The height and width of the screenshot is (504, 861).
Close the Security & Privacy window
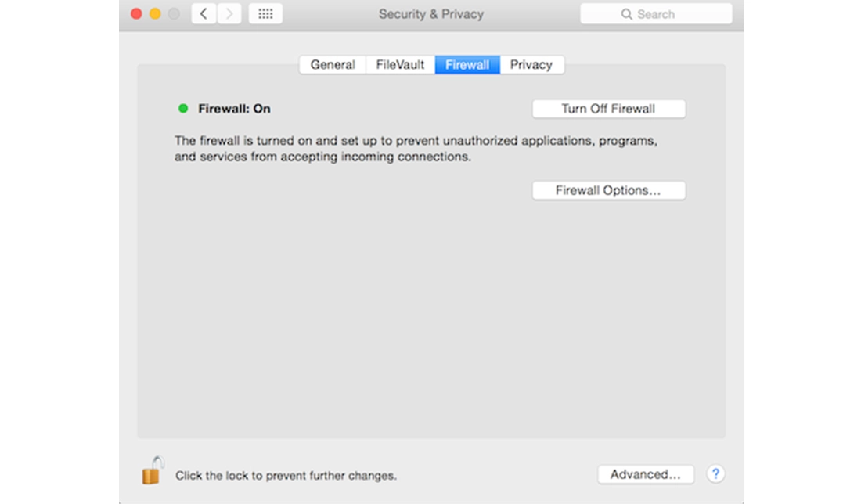click(x=136, y=14)
